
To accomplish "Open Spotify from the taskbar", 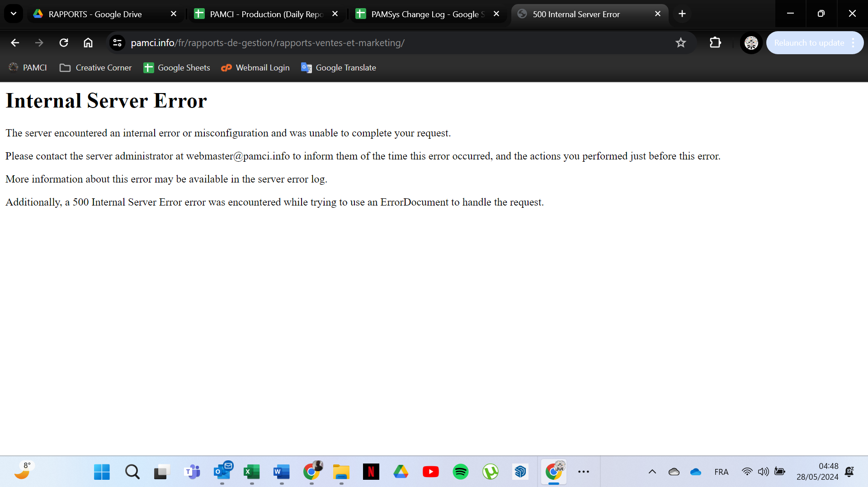I will click(x=461, y=472).
